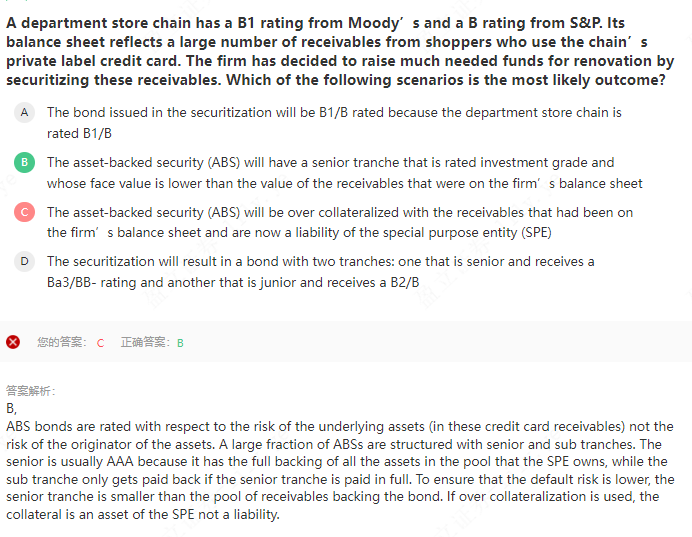Image resolution: width=692 pixels, height=537 pixels.
Task: Click the "B," line in the explanation
Action: pos(11,408)
